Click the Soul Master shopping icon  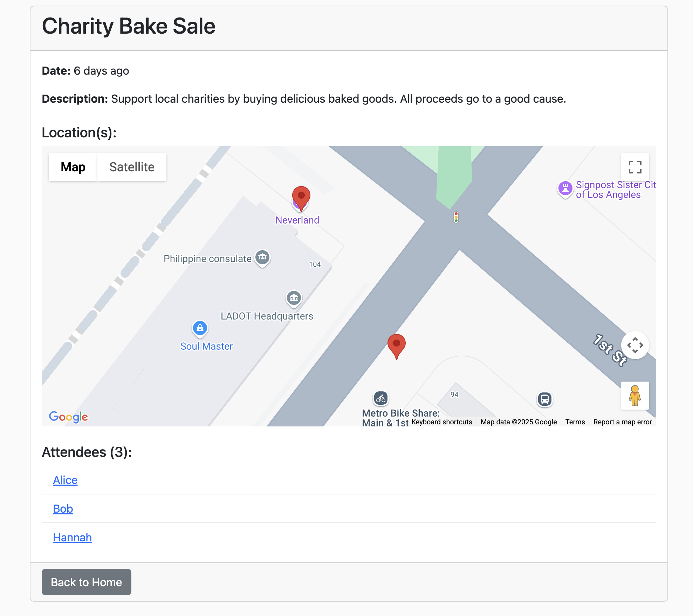199,328
